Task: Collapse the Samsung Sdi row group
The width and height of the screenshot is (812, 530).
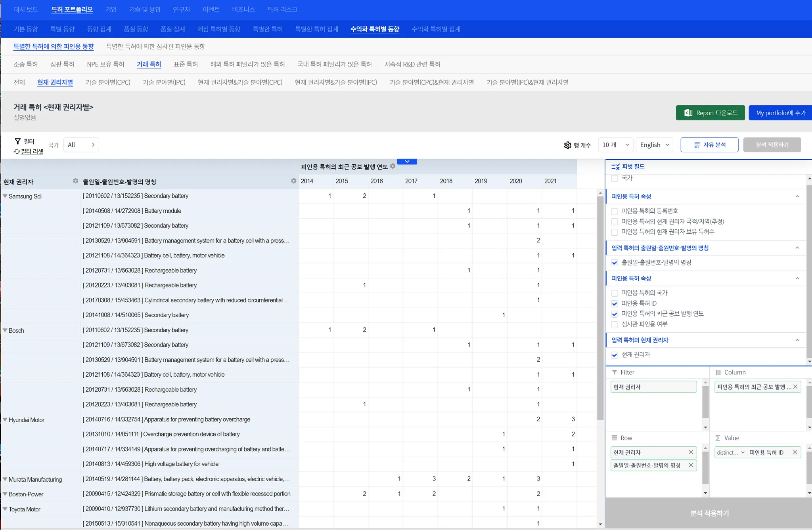Action: coord(5,196)
